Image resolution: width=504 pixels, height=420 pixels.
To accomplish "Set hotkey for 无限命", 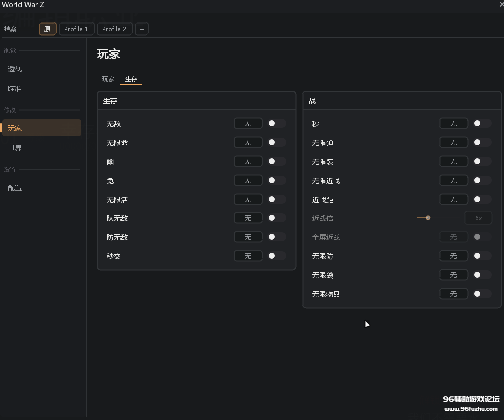I will point(248,142).
